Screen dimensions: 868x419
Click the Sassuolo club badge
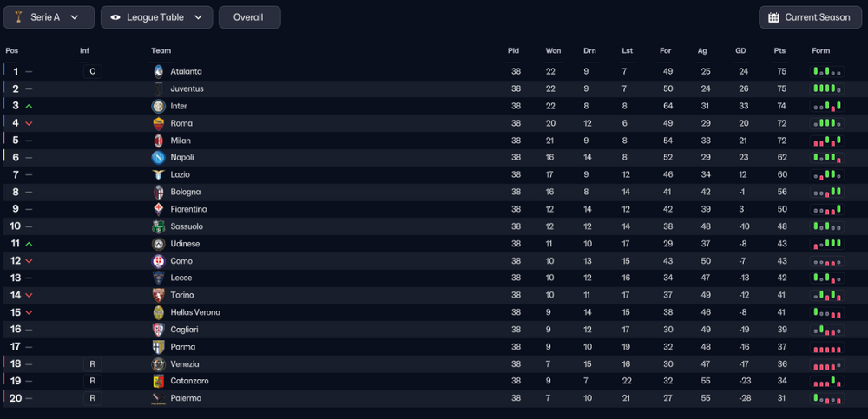pos(159,226)
